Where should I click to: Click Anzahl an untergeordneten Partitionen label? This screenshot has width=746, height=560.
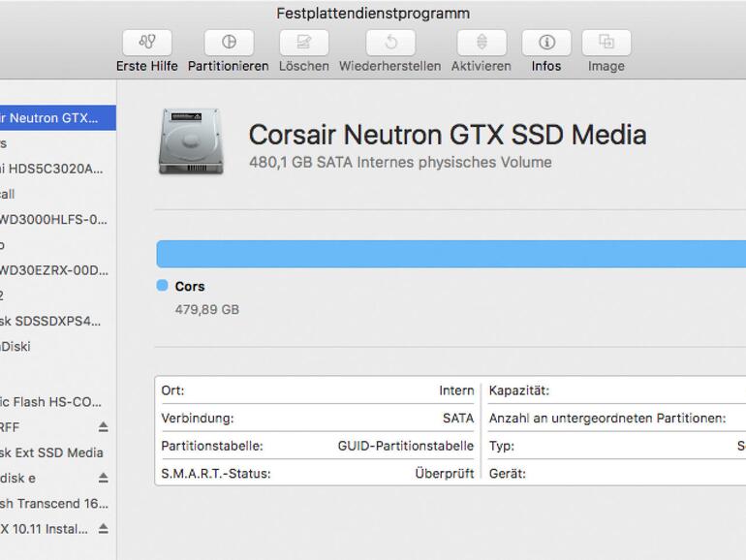click(x=607, y=419)
